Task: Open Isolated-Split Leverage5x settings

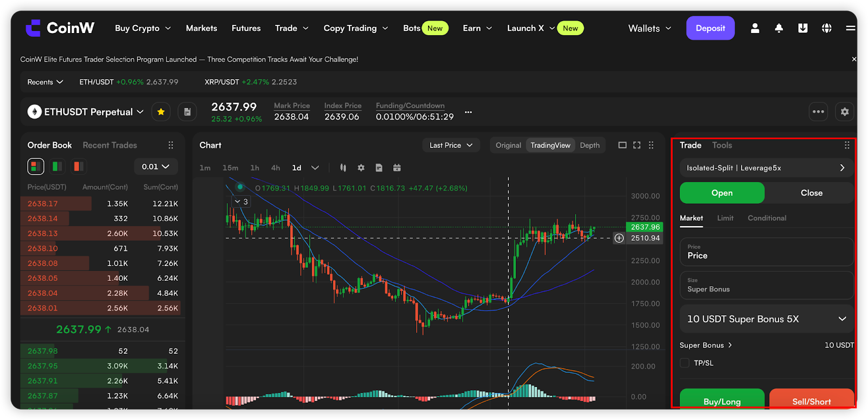Action: pyautogui.click(x=766, y=168)
